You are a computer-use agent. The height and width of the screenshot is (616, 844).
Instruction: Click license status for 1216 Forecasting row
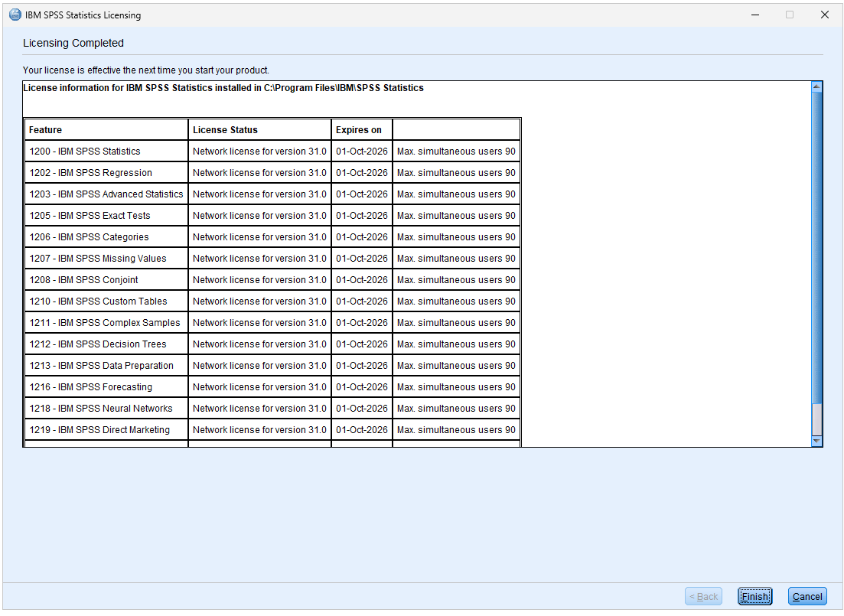pos(259,387)
